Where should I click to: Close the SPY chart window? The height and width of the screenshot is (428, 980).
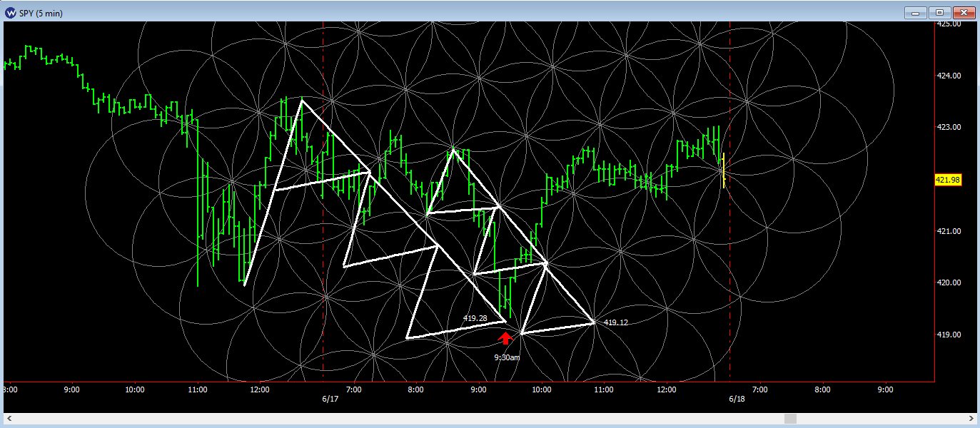[964, 12]
